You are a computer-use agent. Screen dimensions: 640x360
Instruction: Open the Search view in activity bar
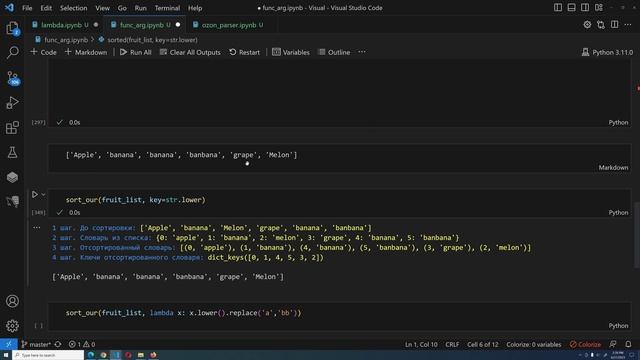pyautogui.click(x=12, y=52)
